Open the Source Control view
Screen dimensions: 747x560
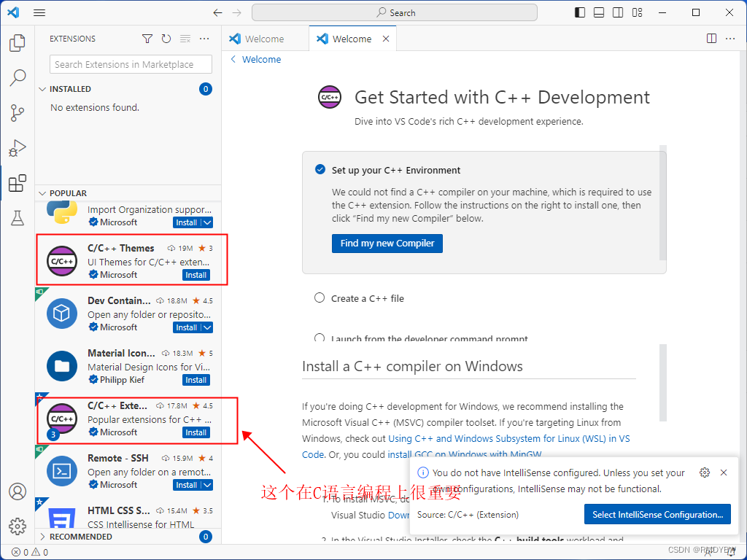[x=18, y=113]
